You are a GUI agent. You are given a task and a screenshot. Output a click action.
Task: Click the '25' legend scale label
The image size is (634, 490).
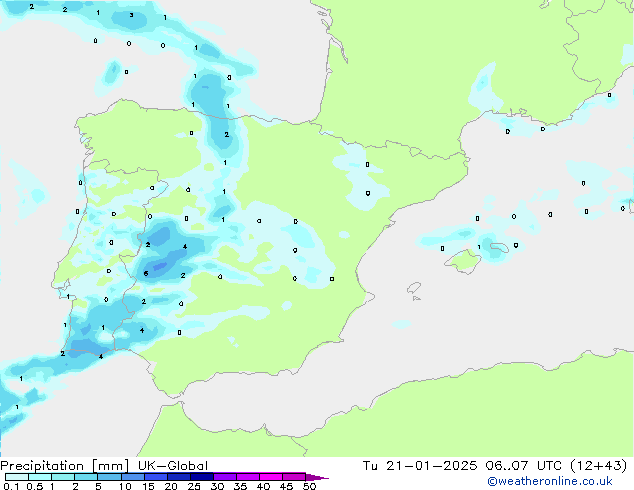coord(194,486)
